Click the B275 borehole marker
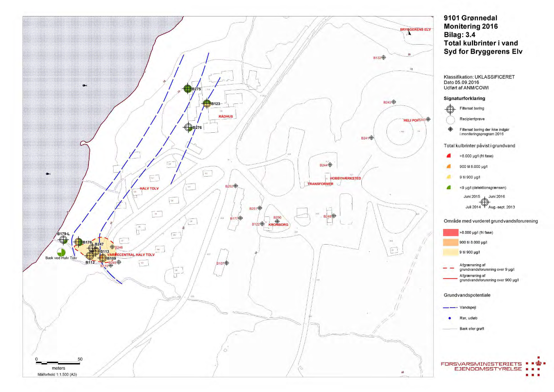Viewport: 554px width, 392px height. tap(188, 89)
